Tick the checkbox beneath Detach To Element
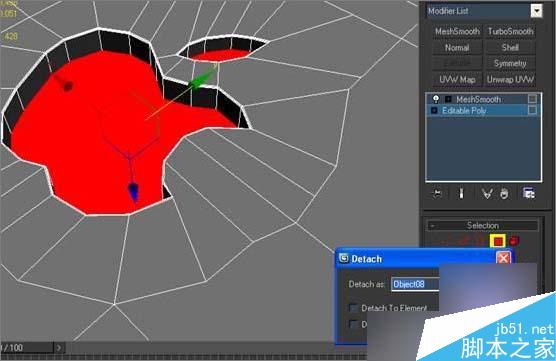Screen dimensions: 556x361 pos(354,324)
